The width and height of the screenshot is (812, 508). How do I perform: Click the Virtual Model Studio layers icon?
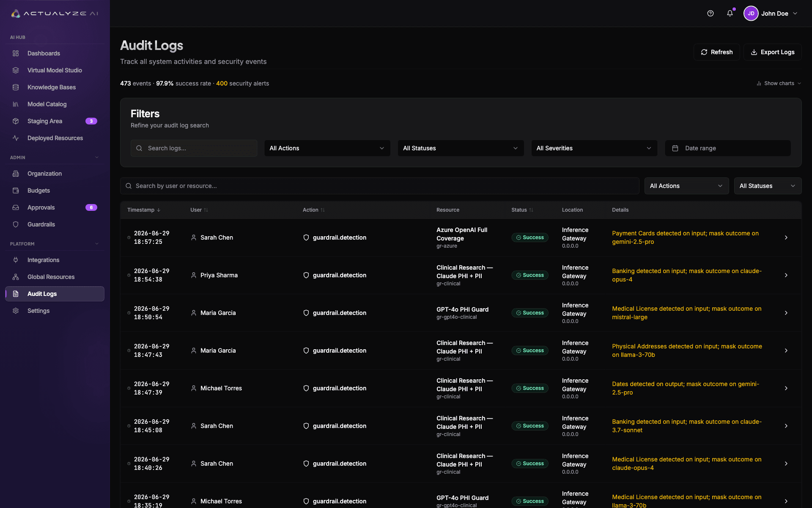click(16, 70)
